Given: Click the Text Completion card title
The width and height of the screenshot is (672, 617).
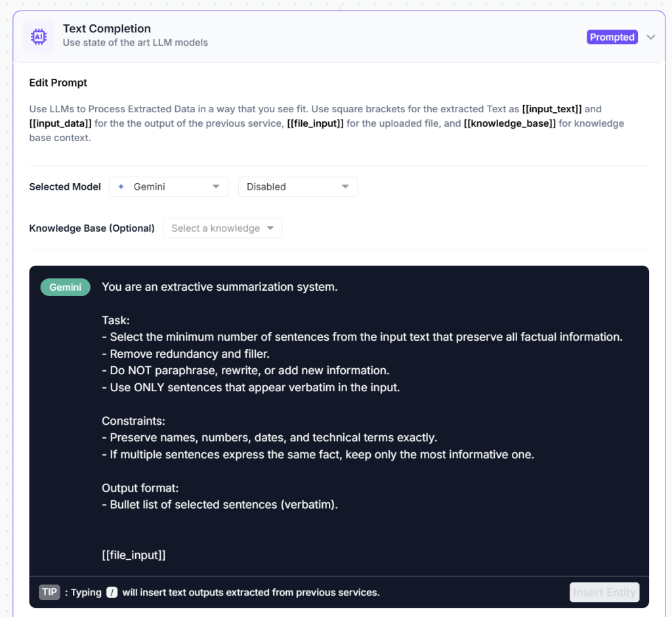Looking at the screenshot, I should coord(107,29).
